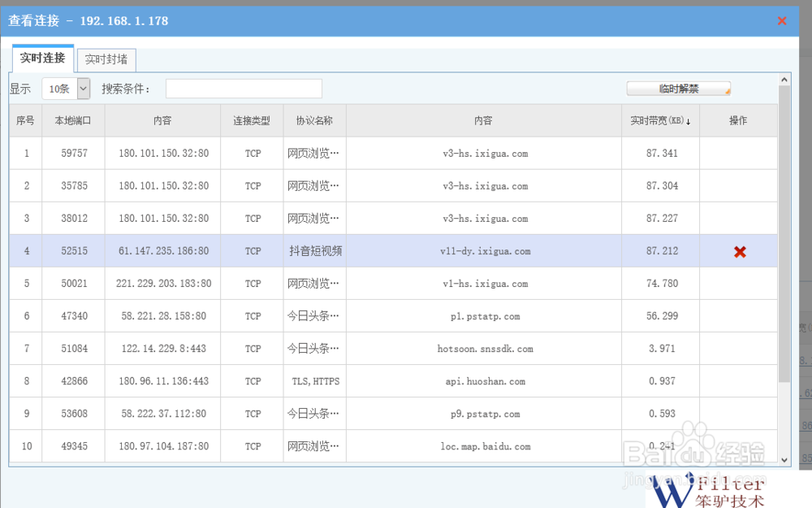
Task: Click v11-dy.ixigua.com domain cell
Action: 484,251
